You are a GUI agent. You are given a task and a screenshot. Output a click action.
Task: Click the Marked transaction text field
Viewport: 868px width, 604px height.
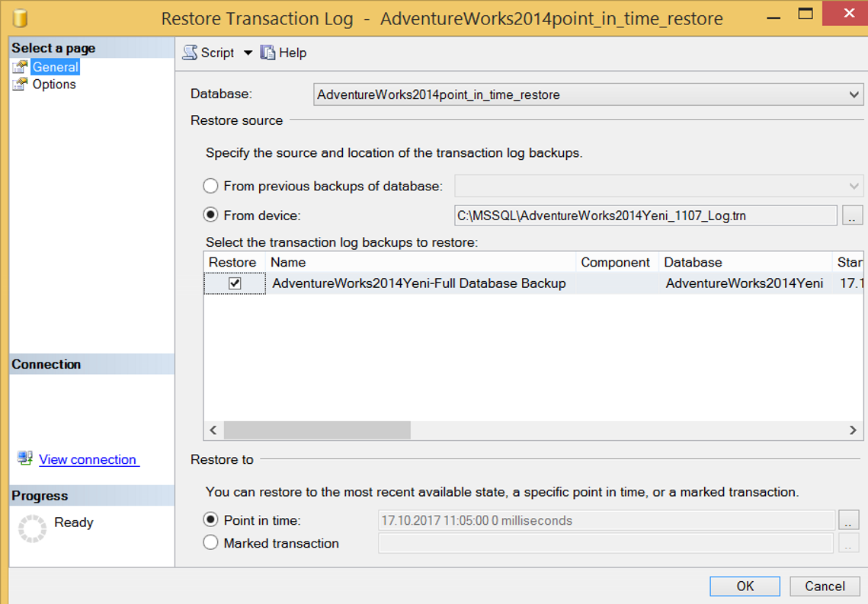pos(606,543)
